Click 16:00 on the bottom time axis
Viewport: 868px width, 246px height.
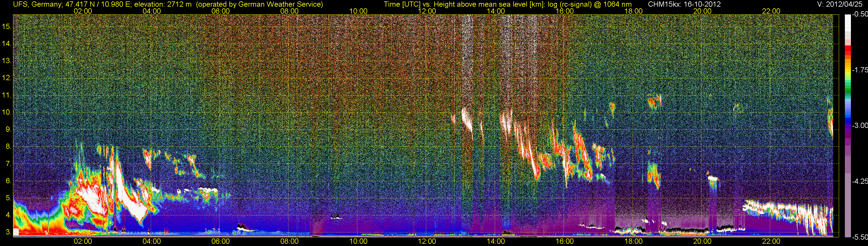[x=565, y=241]
